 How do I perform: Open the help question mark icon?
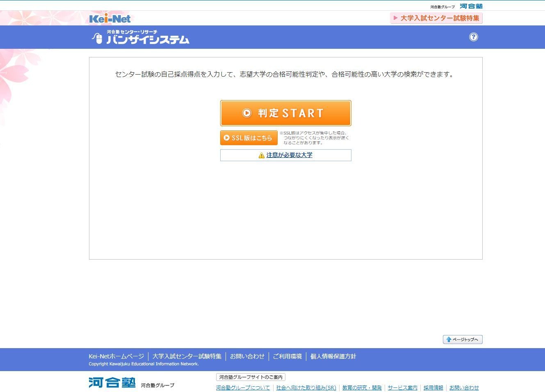[x=473, y=37]
